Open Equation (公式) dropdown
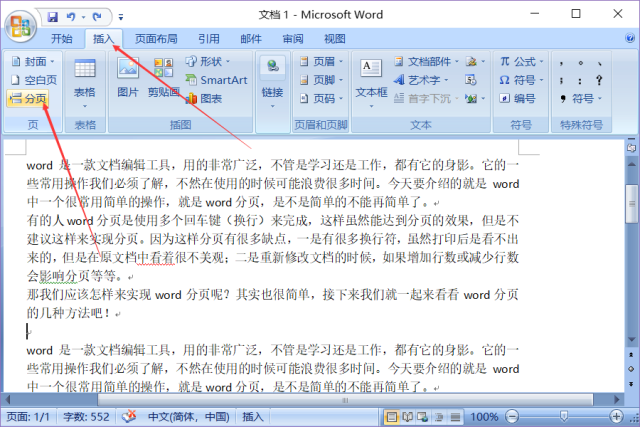 pyautogui.click(x=522, y=61)
